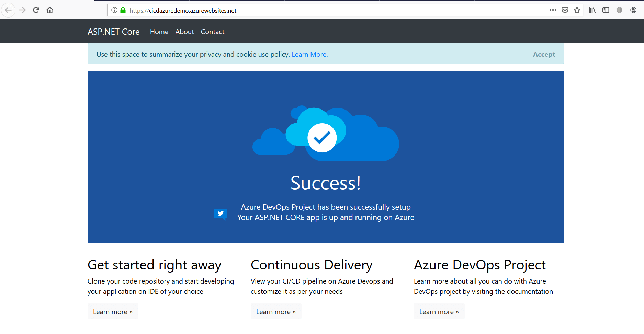This screenshot has width=644, height=334.
Task: Open the Firefox account avatar icon
Action: coord(633,10)
